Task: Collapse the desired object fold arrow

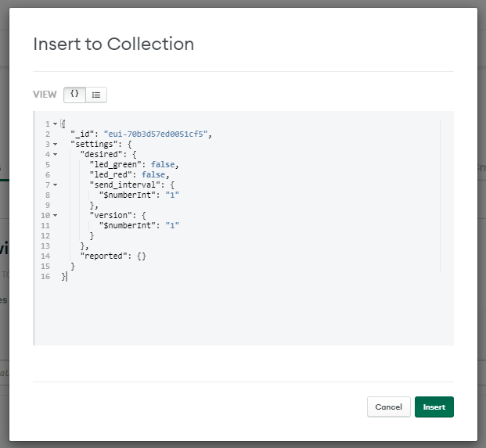Action: pos(55,154)
